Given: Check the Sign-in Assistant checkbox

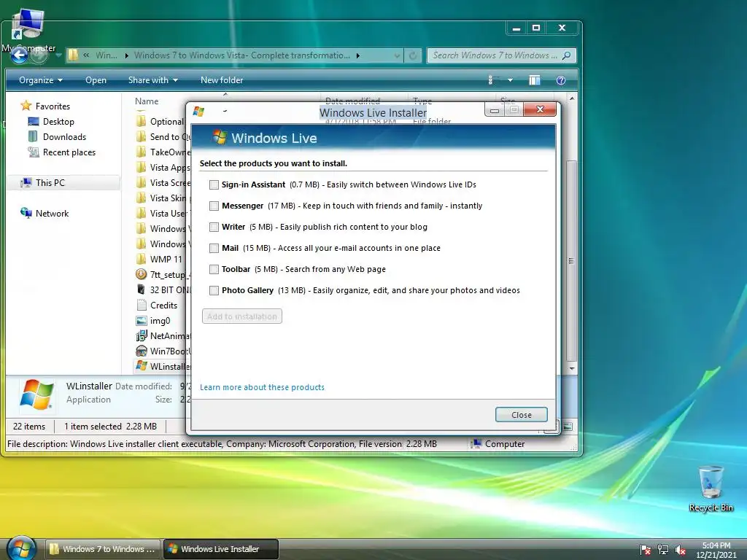Looking at the screenshot, I should point(214,184).
